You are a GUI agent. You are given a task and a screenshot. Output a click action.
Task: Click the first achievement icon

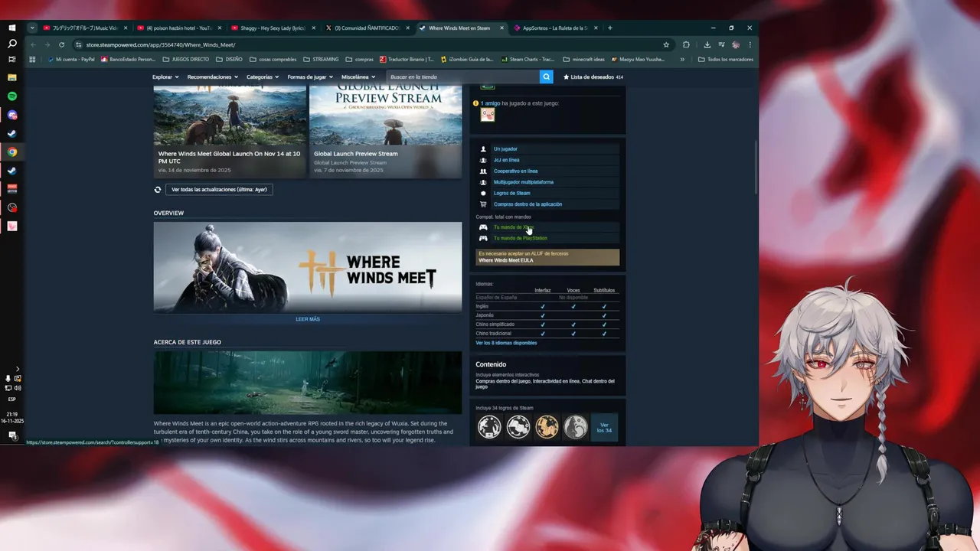point(489,427)
